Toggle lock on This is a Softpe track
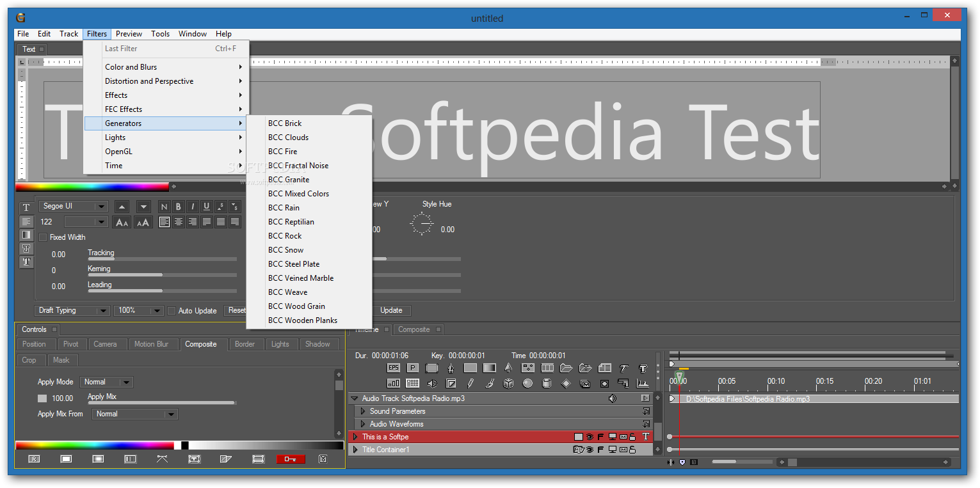The image size is (980, 488). click(632, 437)
